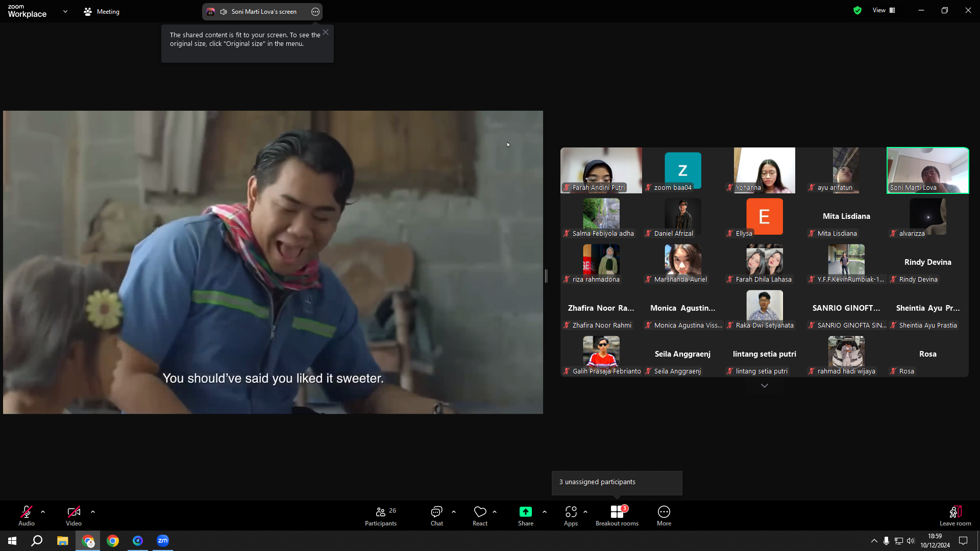Start camera using the Video icon
980x551 pixels.
(x=73, y=515)
